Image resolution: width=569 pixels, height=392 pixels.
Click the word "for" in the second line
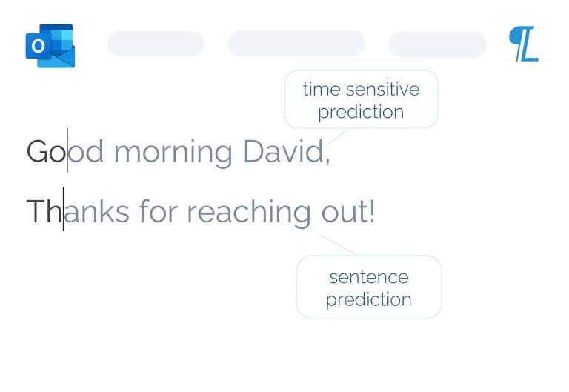(158, 212)
